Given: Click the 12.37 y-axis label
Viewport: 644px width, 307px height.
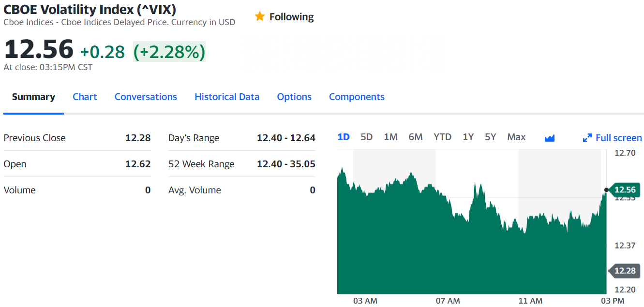Looking at the screenshot, I should [625, 246].
